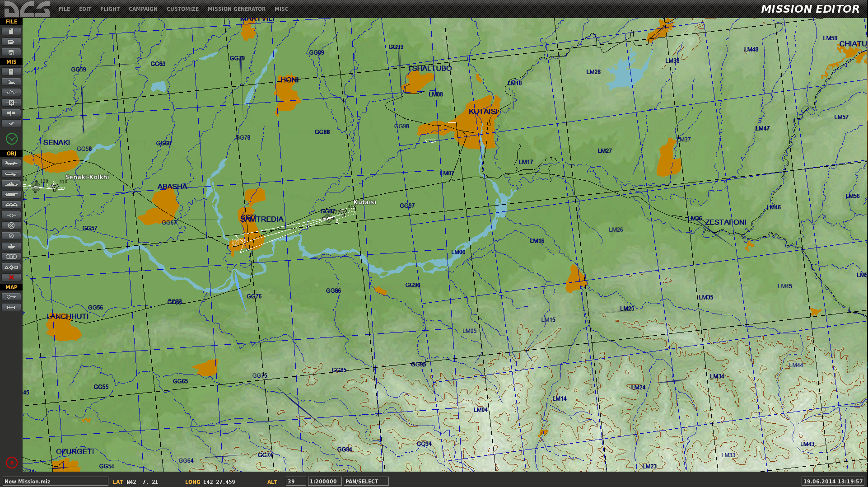Select the navigation target point tool
The width and height of the screenshot is (868, 487).
pos(11,246)
